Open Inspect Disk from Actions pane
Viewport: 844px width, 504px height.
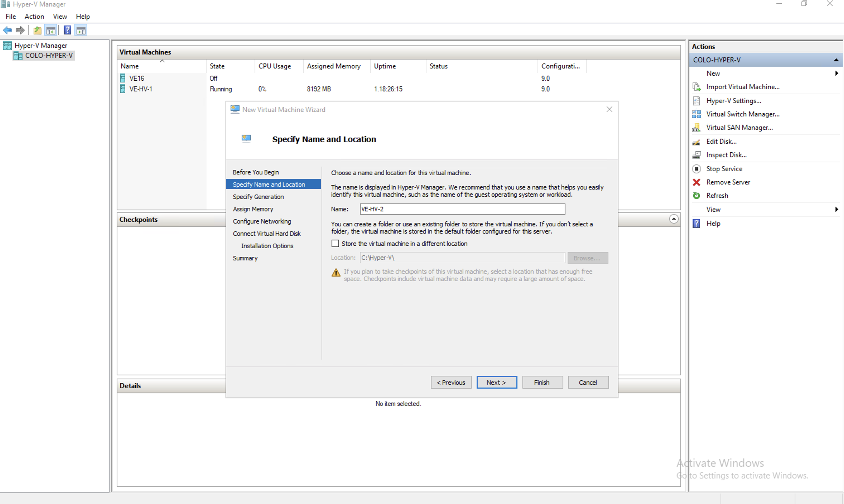[x=726, y=155]
